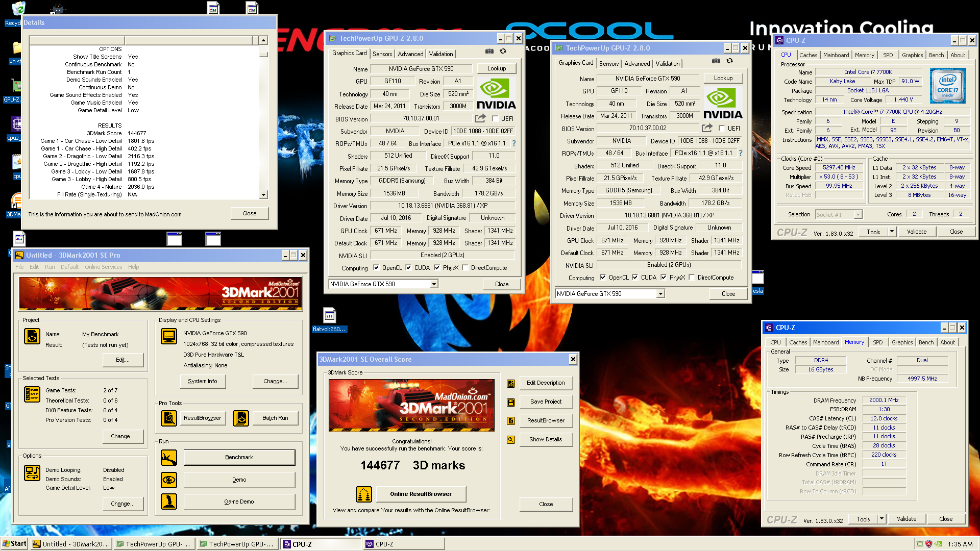The width and height of the screenshot is (980, 551).
Task: Toggle PhysX checkbox in first GPU-Z window
Action: (437, 267)
